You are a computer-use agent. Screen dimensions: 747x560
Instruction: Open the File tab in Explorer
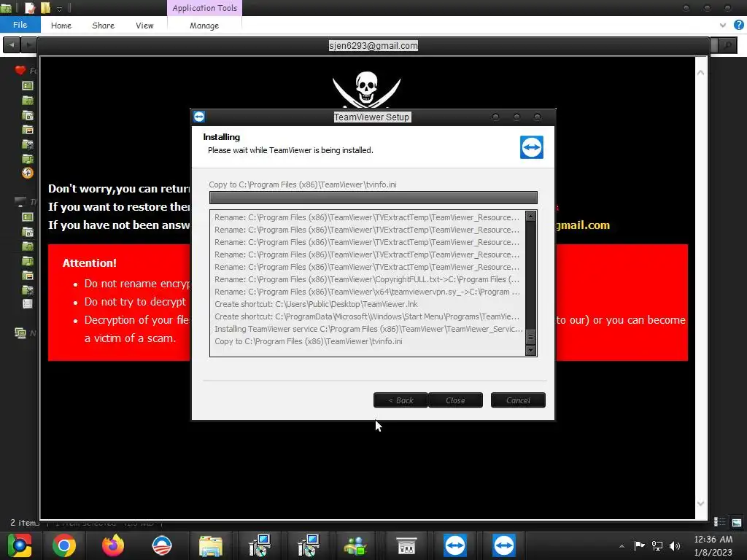(20, 25)
